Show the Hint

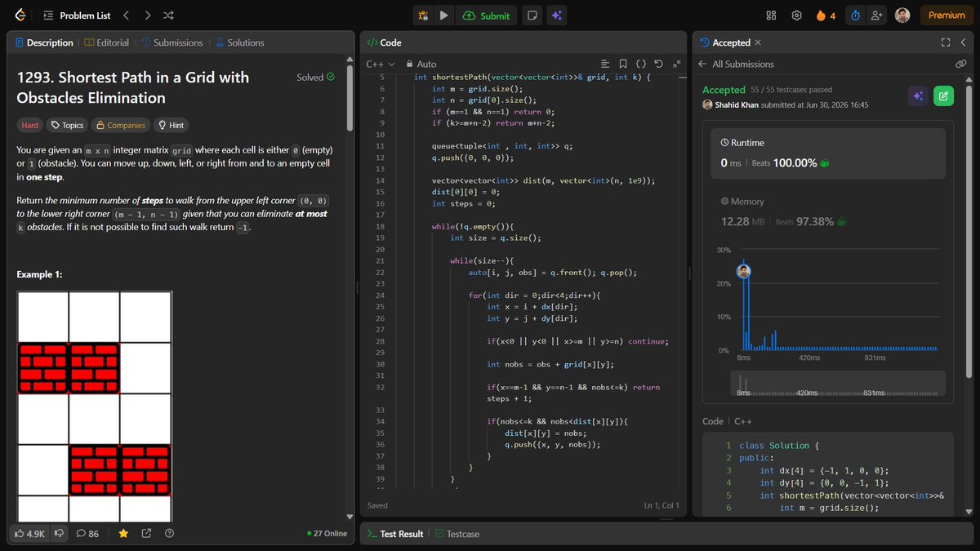[171, 125]
